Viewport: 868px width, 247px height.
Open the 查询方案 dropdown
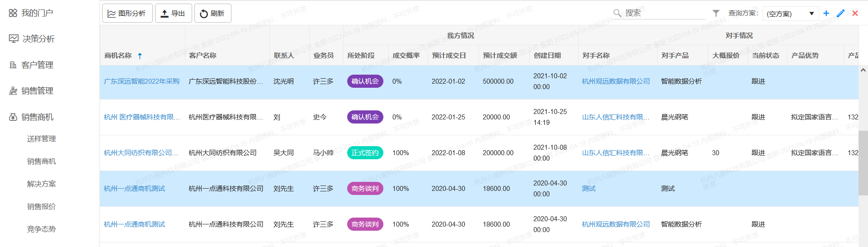pos(790,14)
